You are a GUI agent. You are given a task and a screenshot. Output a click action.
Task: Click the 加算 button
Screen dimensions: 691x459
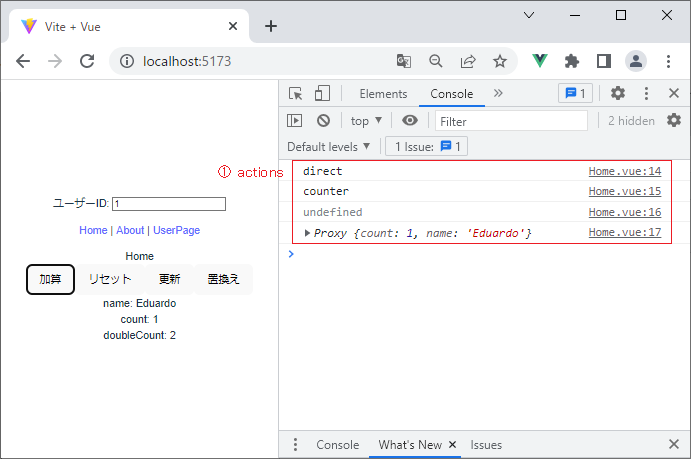[50, 279]
